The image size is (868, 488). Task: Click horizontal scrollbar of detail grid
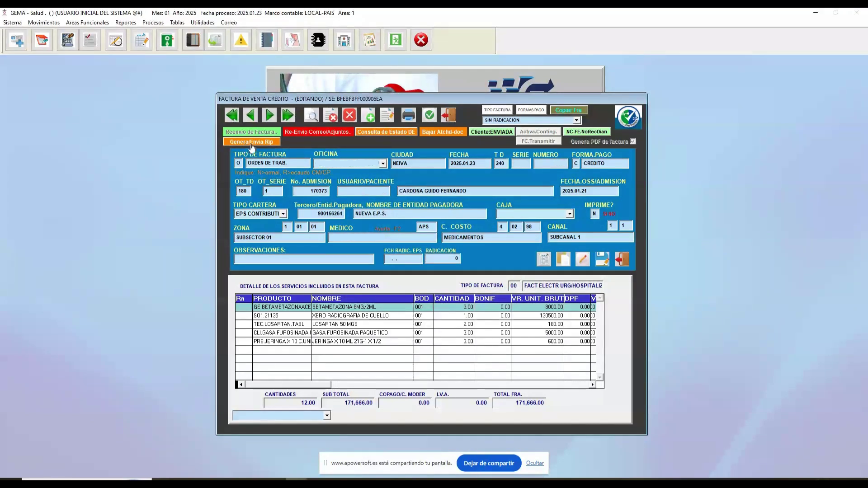click(x=416, y=385)
